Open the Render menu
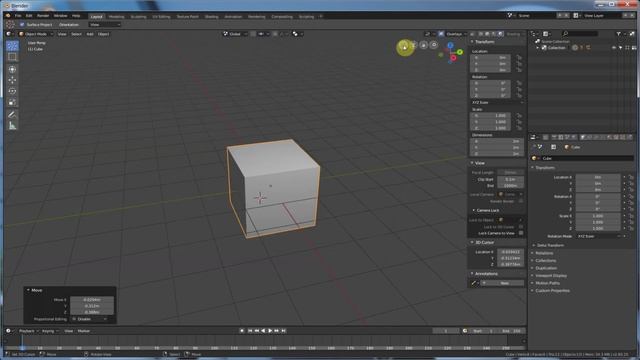The image size is (640, 360). click(x=43, y=16)
